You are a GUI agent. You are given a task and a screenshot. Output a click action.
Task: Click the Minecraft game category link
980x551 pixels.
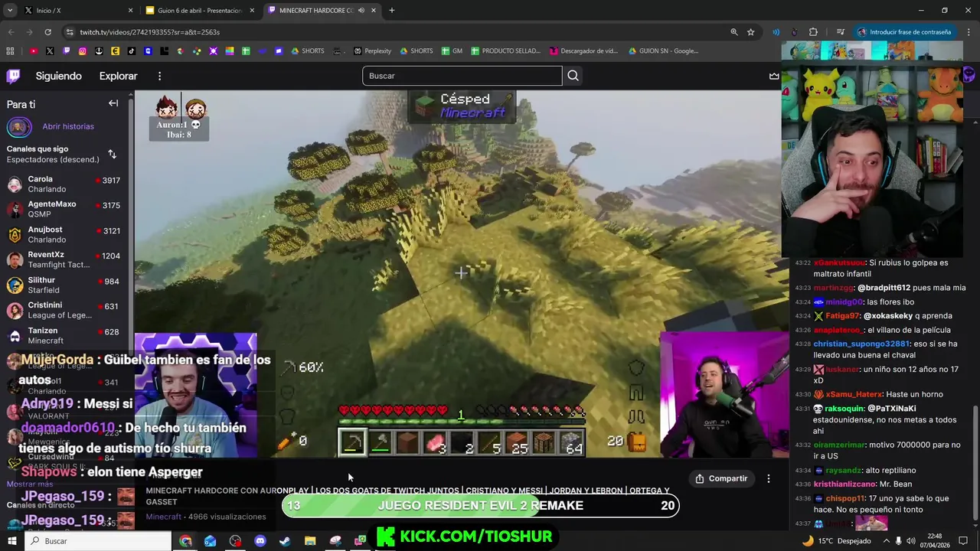164,517
